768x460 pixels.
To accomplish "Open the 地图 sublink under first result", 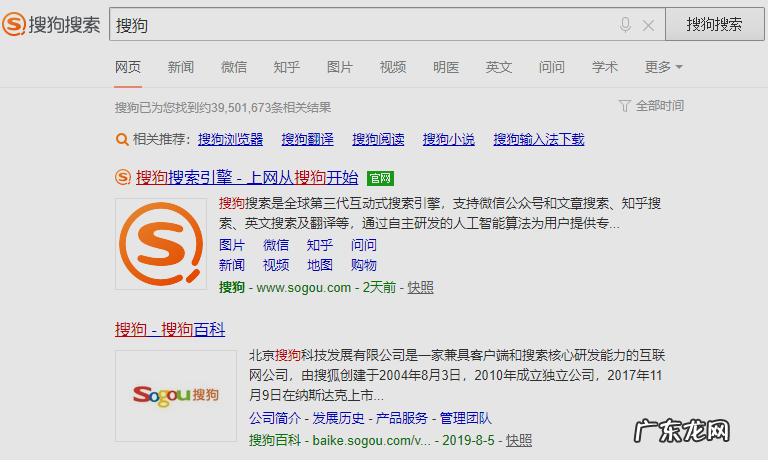I will click(x=319, y=265).
